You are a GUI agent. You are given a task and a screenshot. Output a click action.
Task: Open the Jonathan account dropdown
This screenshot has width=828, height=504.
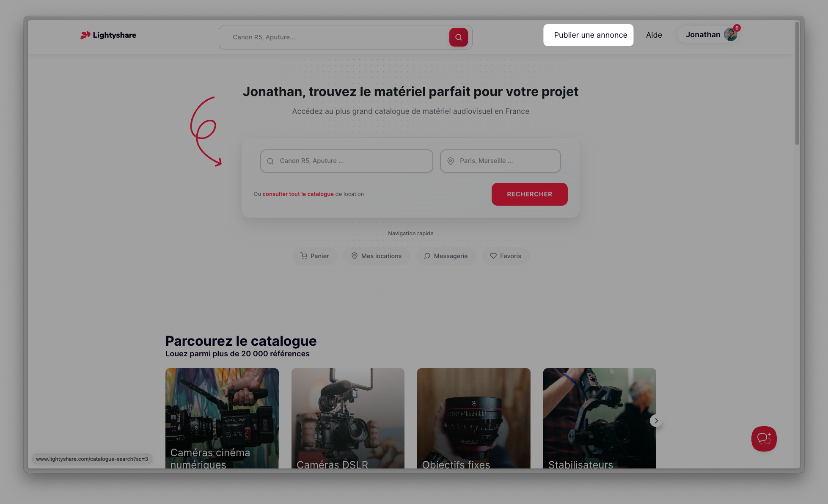pyautogui.click(x=709, y=35)
